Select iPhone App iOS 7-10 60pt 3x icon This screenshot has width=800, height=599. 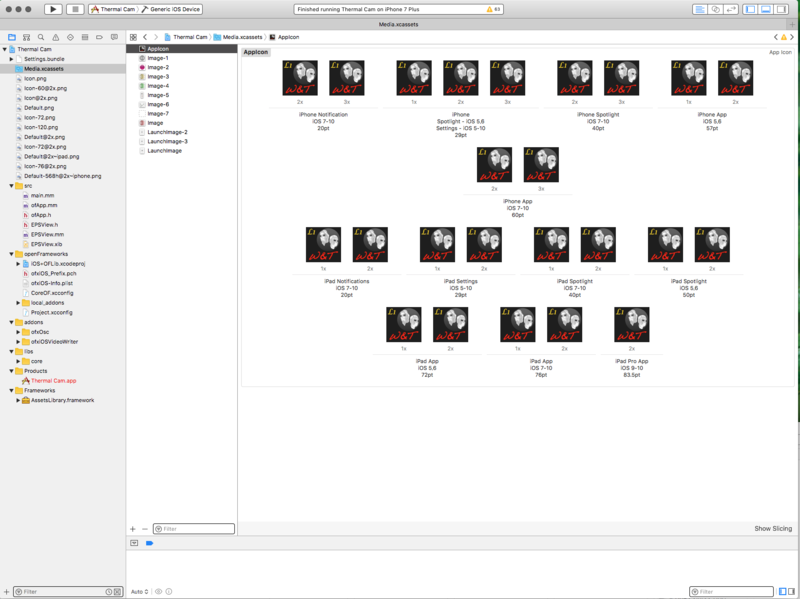tap(541, 164)
